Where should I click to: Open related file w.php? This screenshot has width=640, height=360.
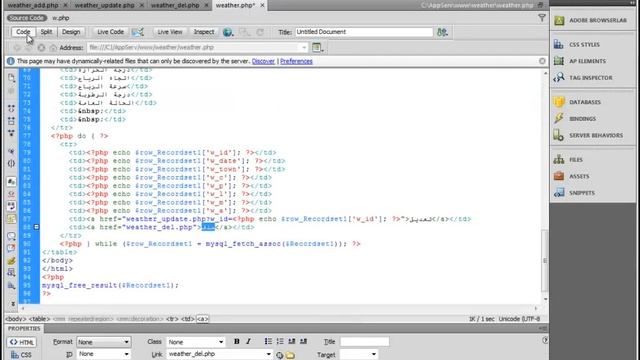point(61,18)
